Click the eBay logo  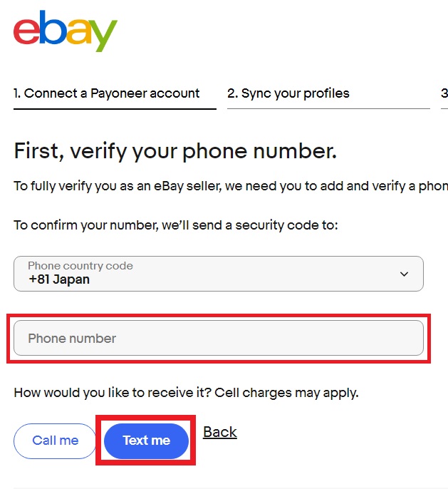click(65, 31)
